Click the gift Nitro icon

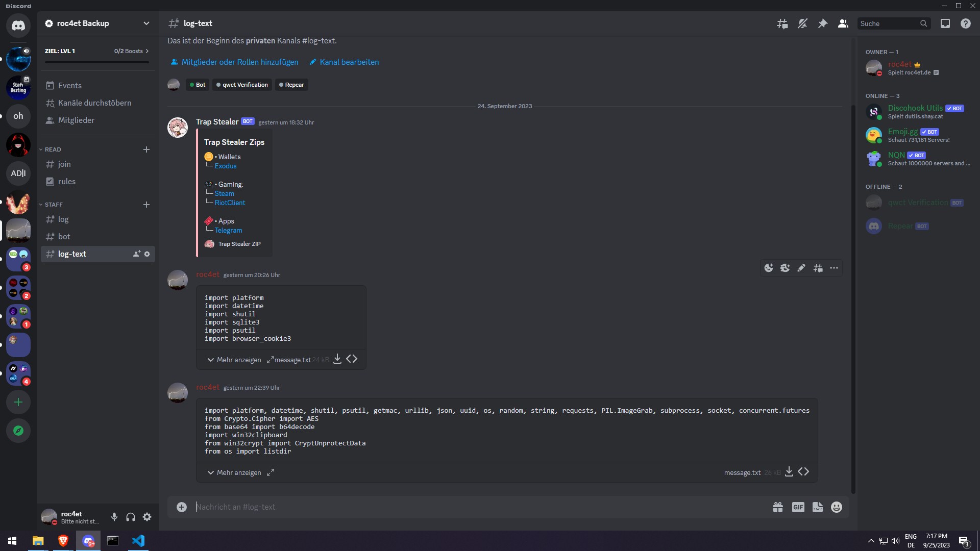pos(778,507)
